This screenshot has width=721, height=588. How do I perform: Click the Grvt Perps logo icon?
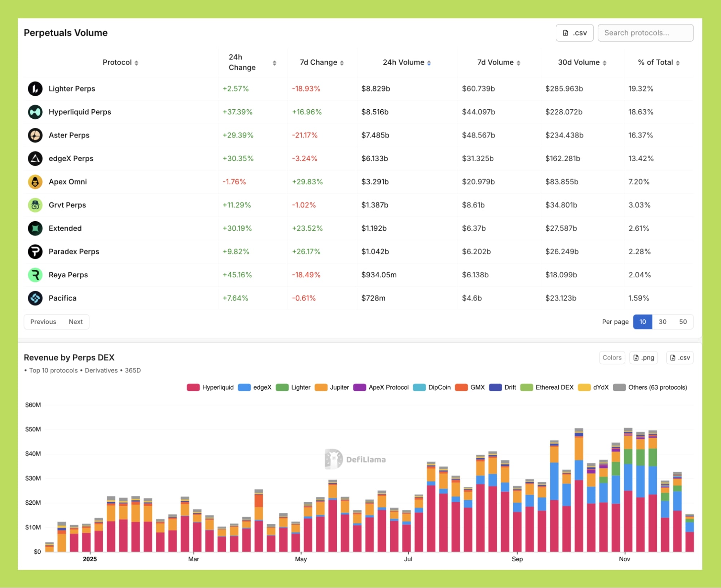[35, 205]
